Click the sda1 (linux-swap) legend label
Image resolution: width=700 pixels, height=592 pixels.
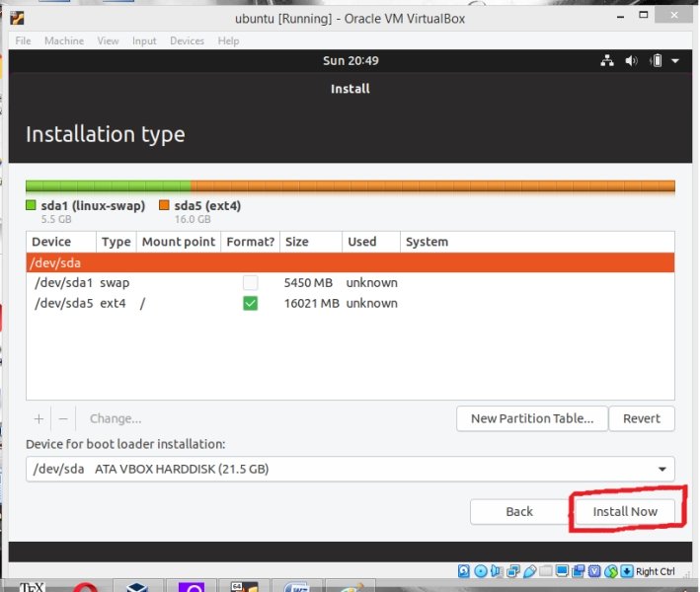93,205
